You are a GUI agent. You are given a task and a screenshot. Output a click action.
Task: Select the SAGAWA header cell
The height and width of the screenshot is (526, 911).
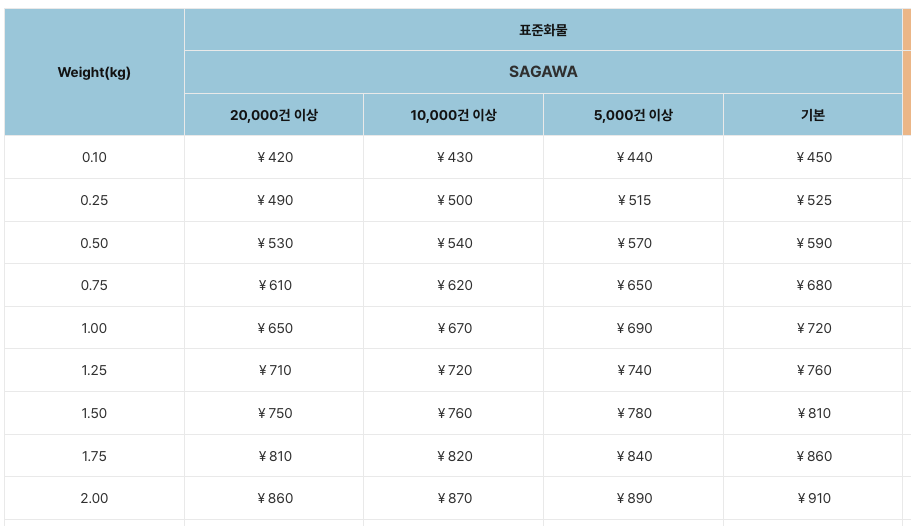[x=543, y=72]
